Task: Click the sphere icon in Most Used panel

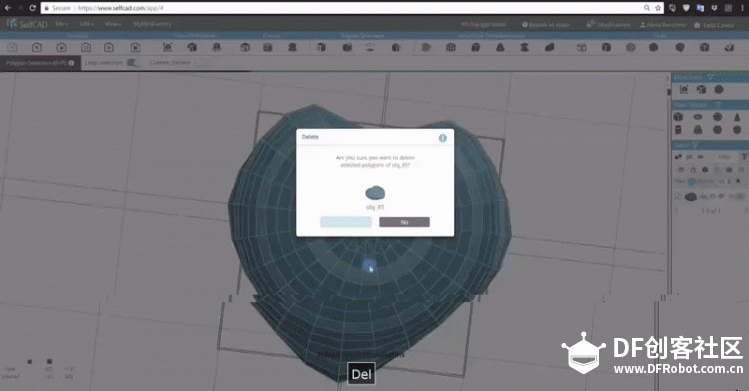Action: [718, 89]
